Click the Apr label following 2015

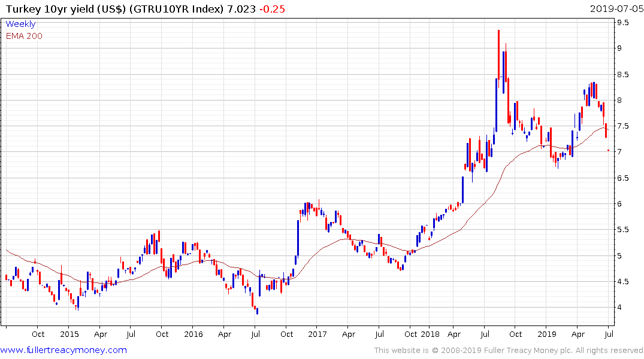coord(101,334)
